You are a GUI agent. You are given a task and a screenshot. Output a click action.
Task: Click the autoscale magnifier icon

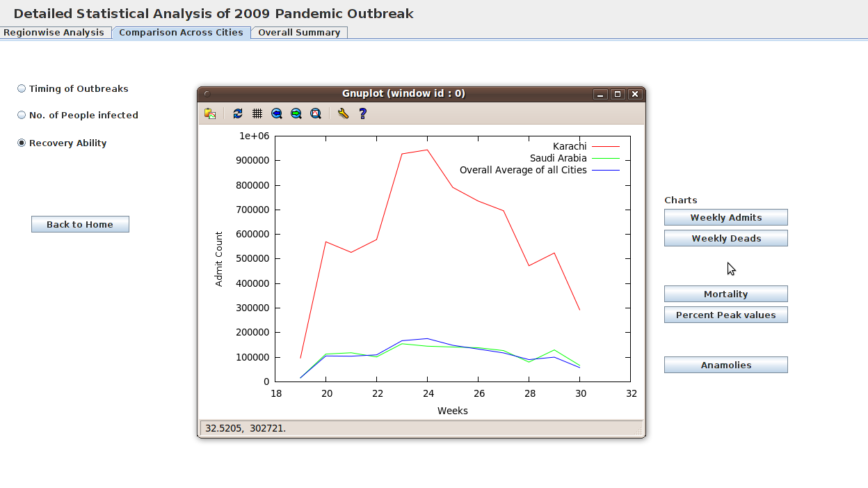click(316, 113)
